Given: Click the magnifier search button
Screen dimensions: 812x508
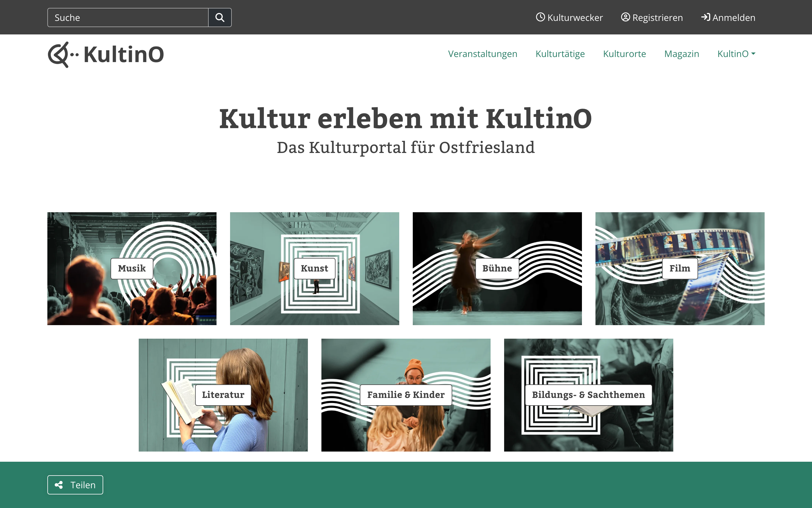Looking at the screenshot, I should (x=220, y=17).
